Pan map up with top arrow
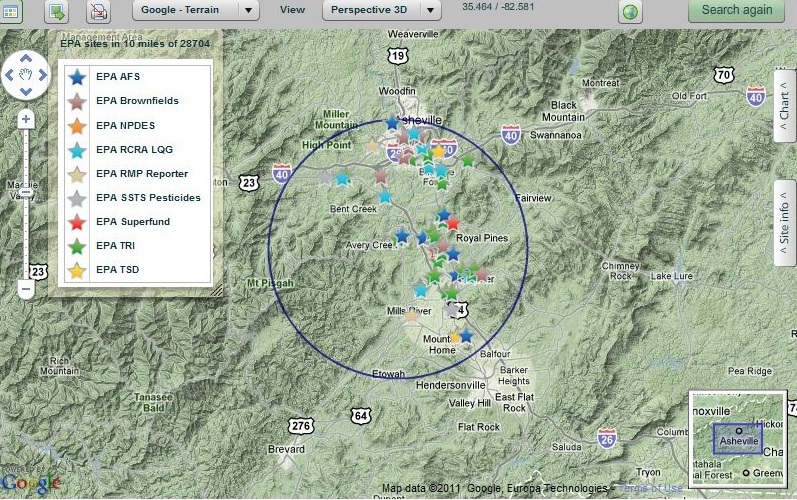Screen dimensions: 797x500 pyautogui.click(x=26, y=58)
